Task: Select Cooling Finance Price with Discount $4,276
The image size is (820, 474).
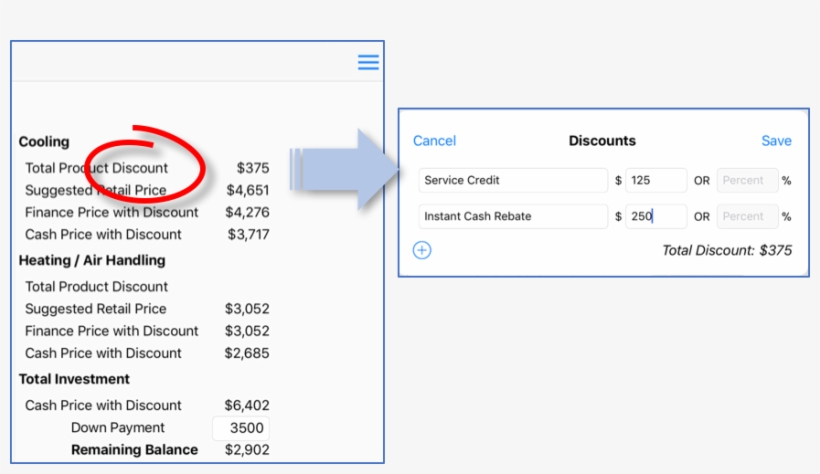Action: [x=246, y=212]
